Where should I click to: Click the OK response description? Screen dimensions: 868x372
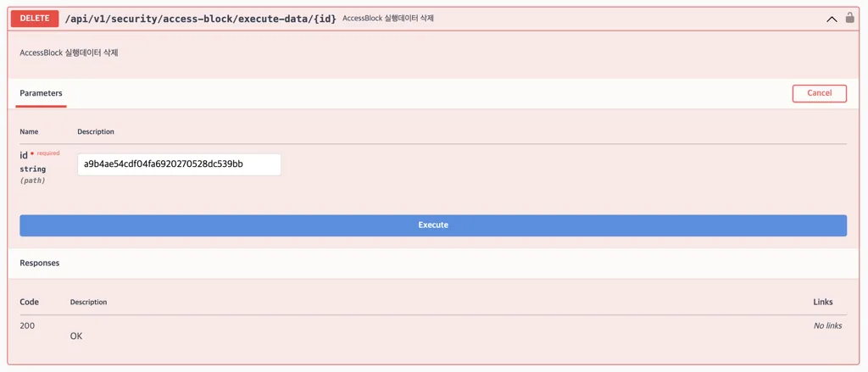(x=76, y=336)
